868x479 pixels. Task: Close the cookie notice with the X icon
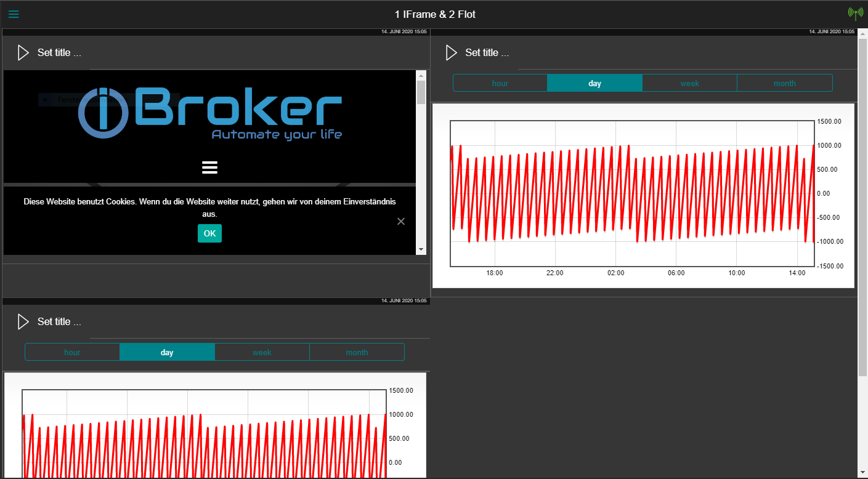point(401,221)
